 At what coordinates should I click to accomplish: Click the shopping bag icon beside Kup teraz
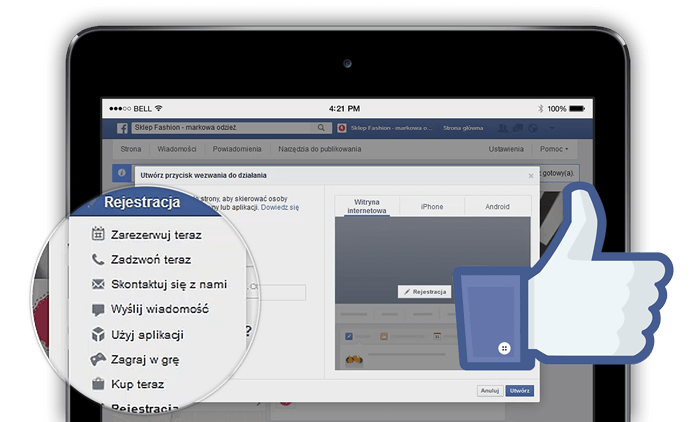[98, 383]
